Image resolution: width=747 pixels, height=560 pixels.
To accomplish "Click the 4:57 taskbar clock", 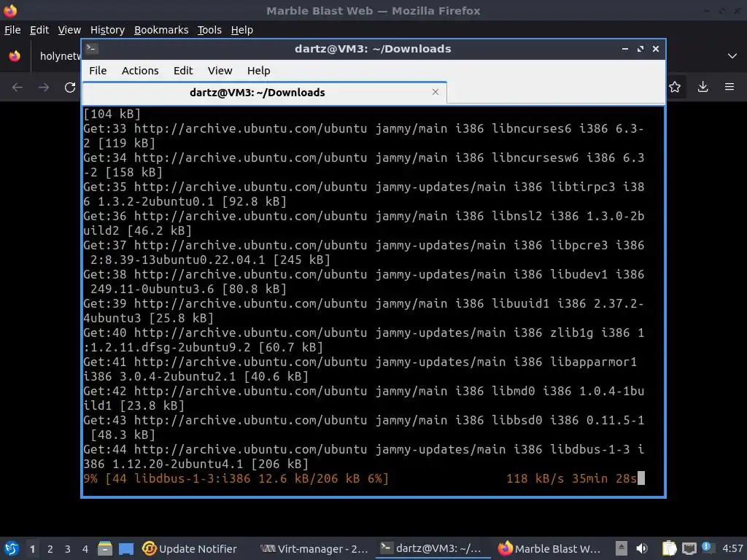I will coord(732,548).
